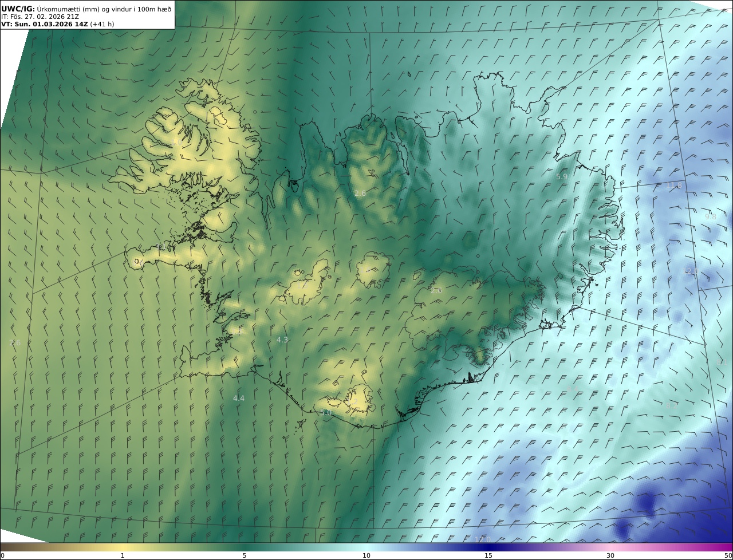The image size is (733, 560).
Task: Click tick label "10" on the color scale
Action: 366,555
